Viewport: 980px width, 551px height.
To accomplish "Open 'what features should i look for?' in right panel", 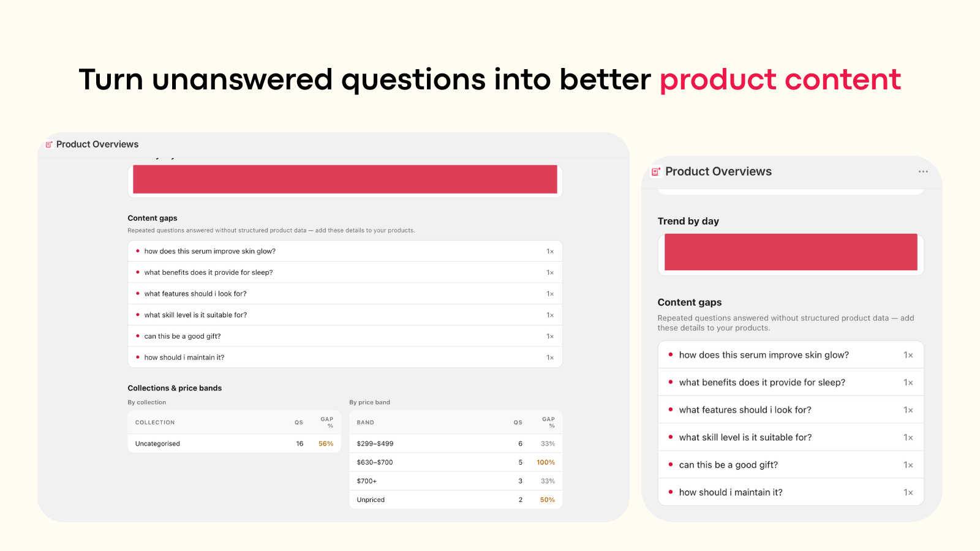I will click(791, 410).
